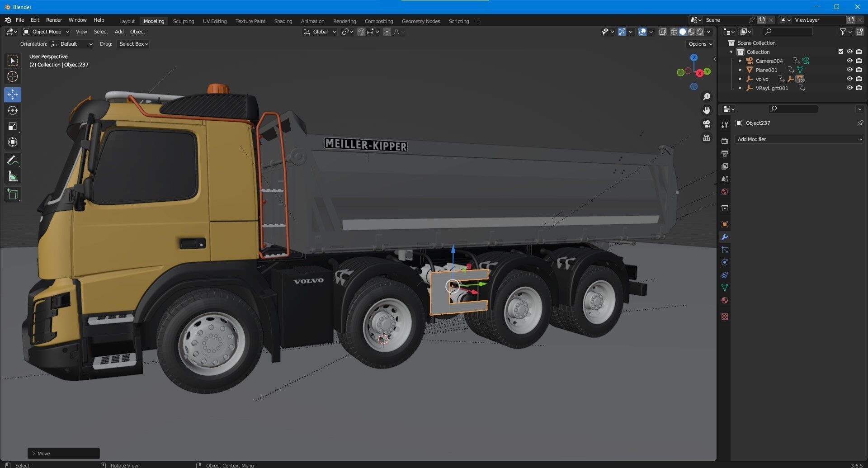The height and width of the screenshot is (468, 868).
Task: Select the Add Cube tool
Action: pyautogui.click(x=13, y=194)
